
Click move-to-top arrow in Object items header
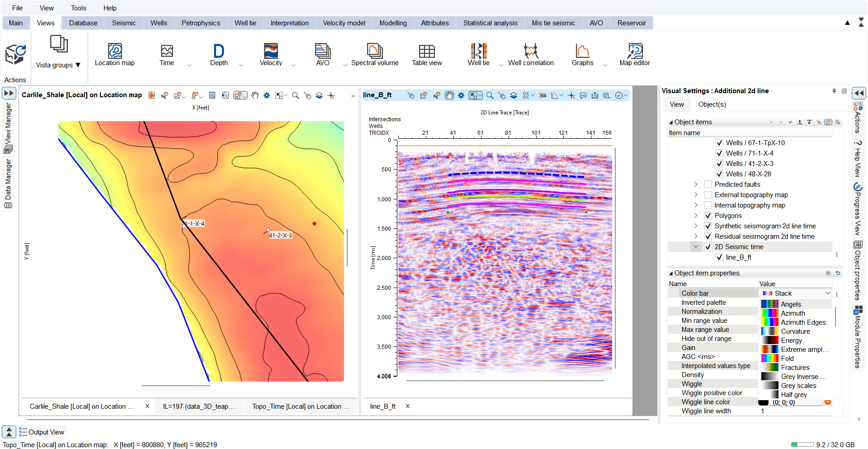(x=800, y=122)
